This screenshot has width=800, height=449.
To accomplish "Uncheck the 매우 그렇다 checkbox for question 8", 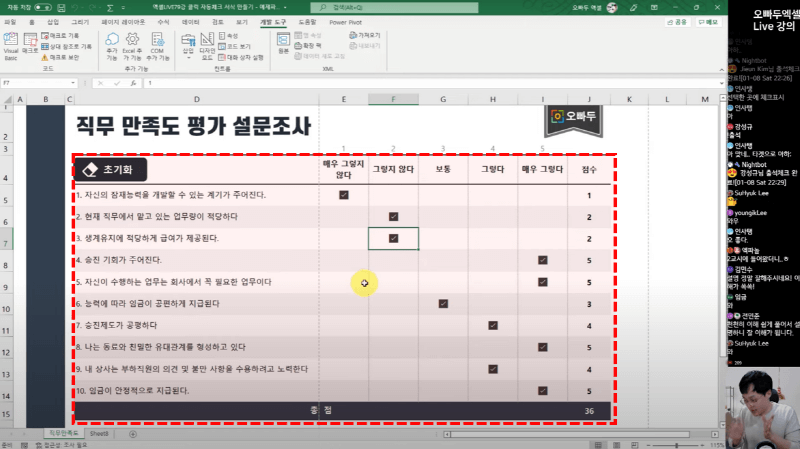I will click(543, 347).
